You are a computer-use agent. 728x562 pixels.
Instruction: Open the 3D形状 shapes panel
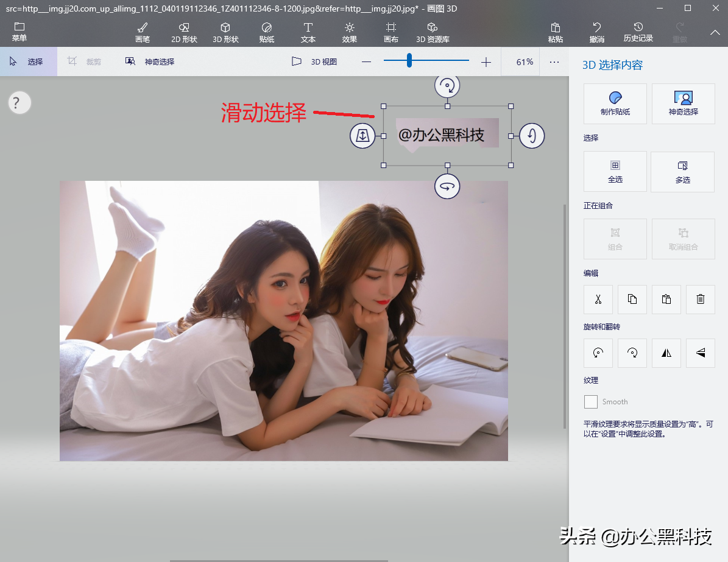[225, 32]
